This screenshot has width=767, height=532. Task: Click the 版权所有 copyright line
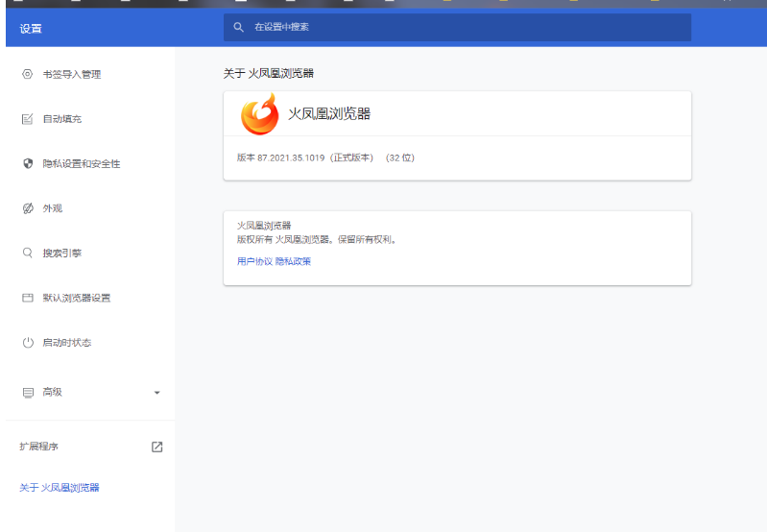(317, 239)
